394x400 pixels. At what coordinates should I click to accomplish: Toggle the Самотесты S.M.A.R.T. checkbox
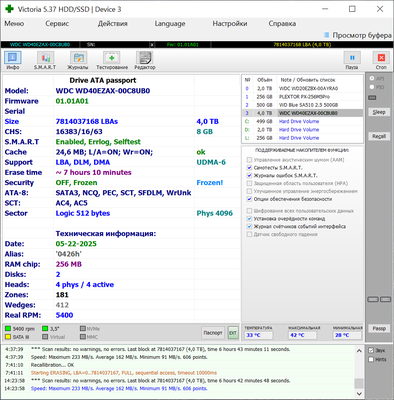249,168
